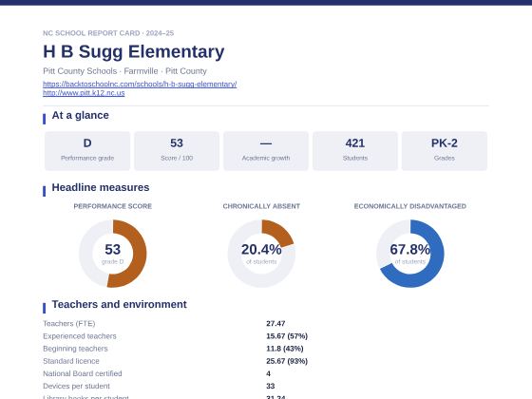Click the Economically Disadvantaged donut chart
Viewport: 532px width, 399px height.
click(x=409, y=254)
